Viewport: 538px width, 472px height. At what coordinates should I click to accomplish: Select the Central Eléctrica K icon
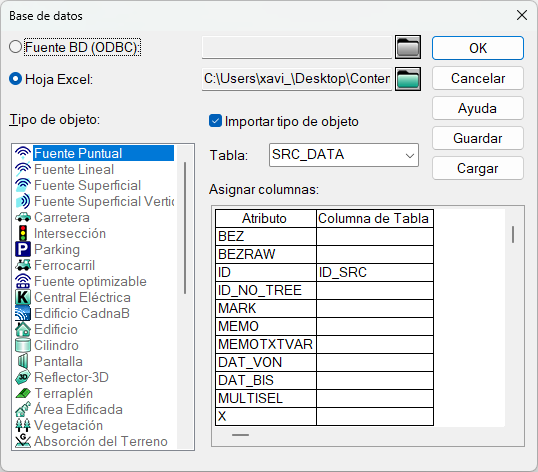23,297
